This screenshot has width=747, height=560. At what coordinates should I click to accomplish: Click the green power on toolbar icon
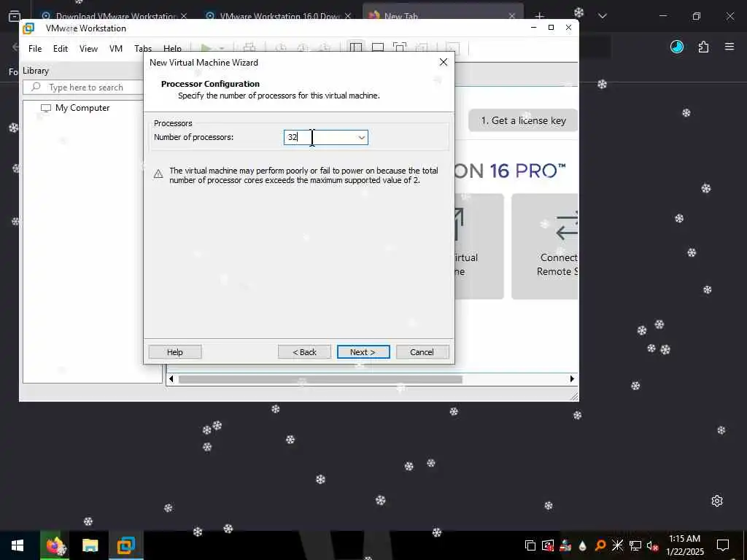coord(206,48)
